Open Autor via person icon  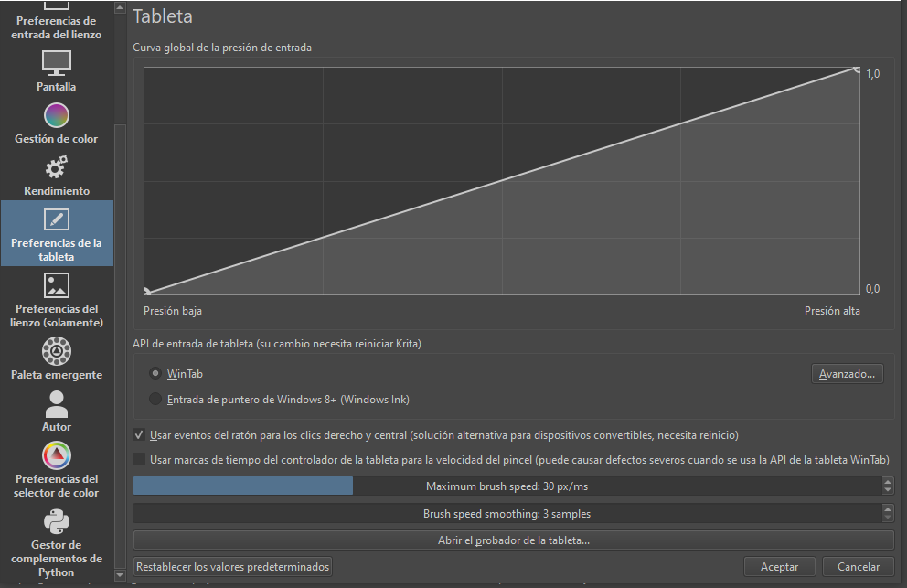point(56,404)
